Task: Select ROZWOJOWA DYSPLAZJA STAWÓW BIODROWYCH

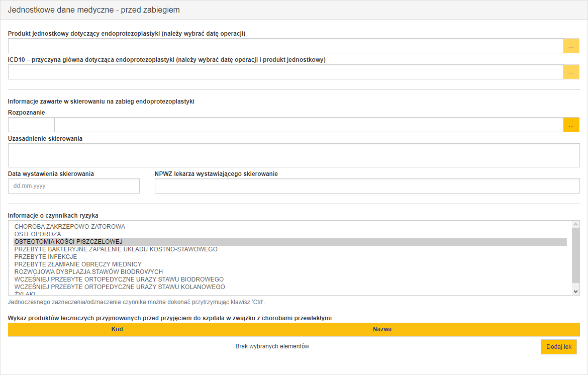Action: tap(88, 272)
